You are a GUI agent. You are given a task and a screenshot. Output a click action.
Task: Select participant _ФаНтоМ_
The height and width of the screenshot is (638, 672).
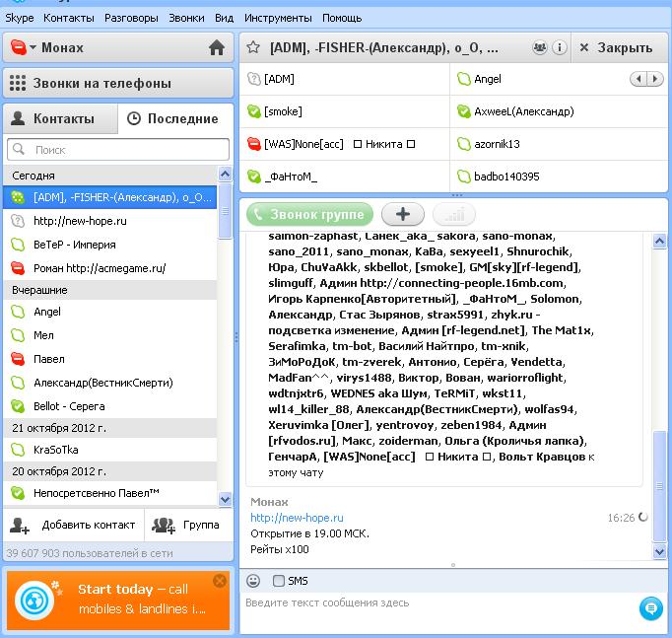[x=344, y=177]
